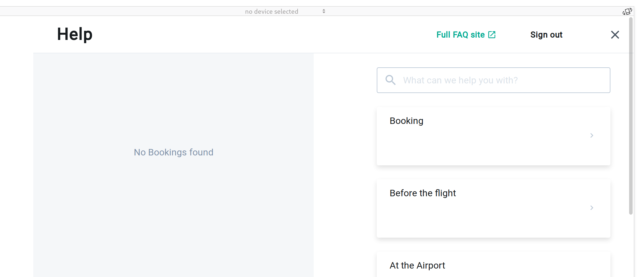The height and width of the screenshot is (277, 644).
Task: Click the external link icon beside Full FAQ site
Action: pyautogui.click(x=492, y=34)
